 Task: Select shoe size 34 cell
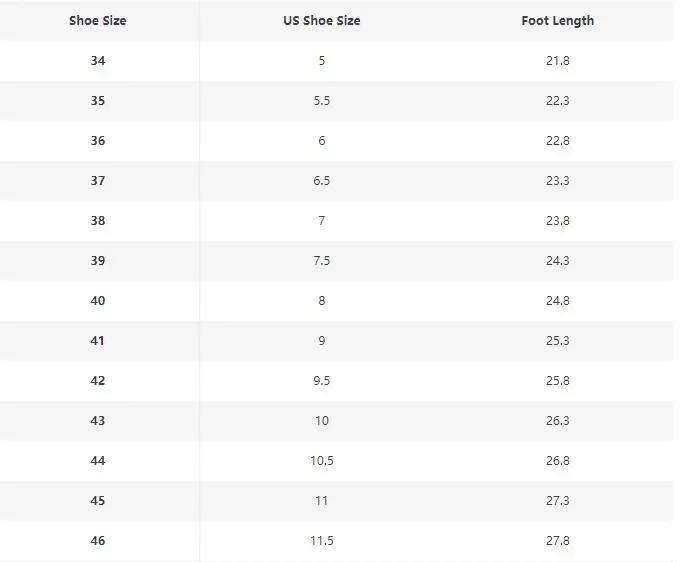pos(98,61)
